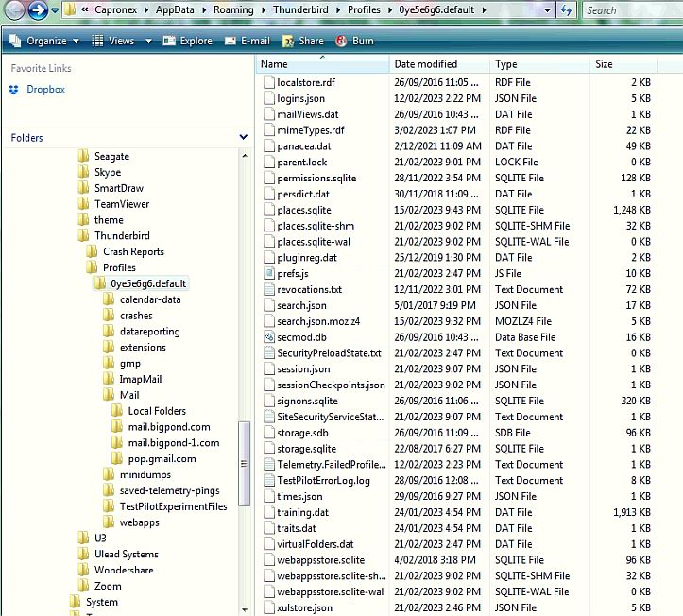Select the permissions.sqlite file icon

[x=269, y=178]
